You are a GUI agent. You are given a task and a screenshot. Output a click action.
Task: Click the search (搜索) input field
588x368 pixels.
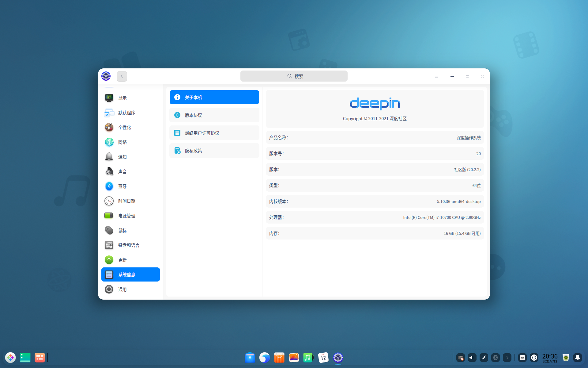294,76
